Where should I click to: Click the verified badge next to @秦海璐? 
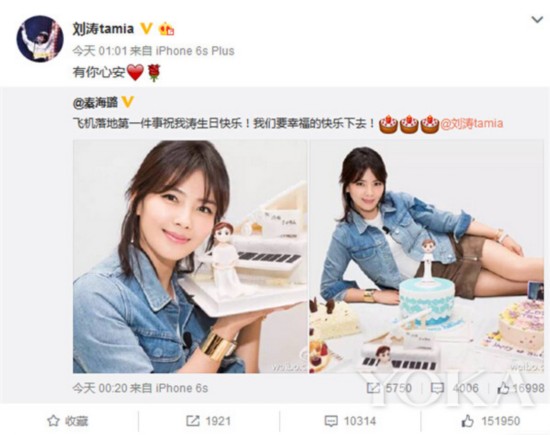pos(128,102)
